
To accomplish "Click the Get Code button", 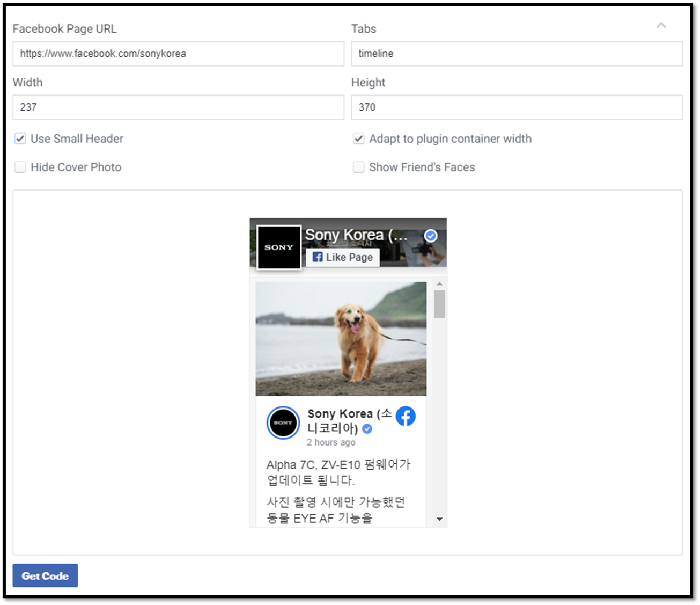I will tap(45, 575).
